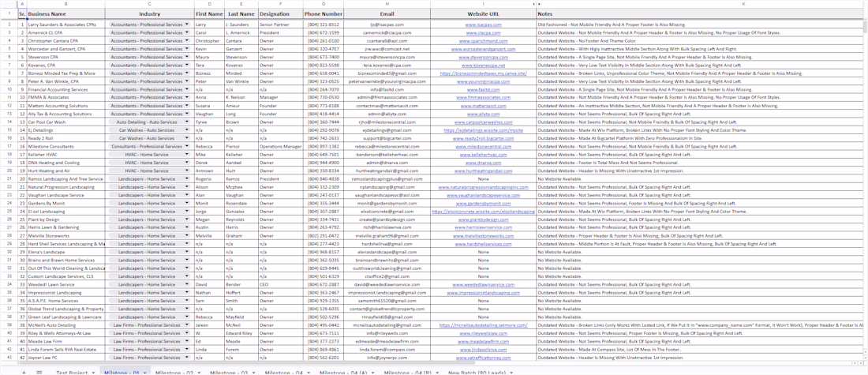Select email cell ccantara8@aol.com
Screen dimensions: 868x375
pos(387,40)
